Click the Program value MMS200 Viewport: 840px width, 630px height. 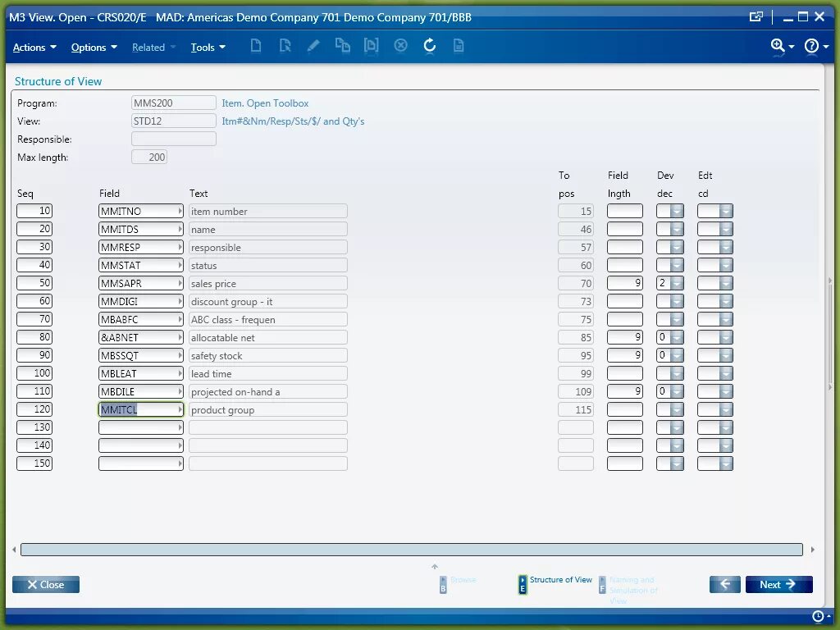pos(174,103)
